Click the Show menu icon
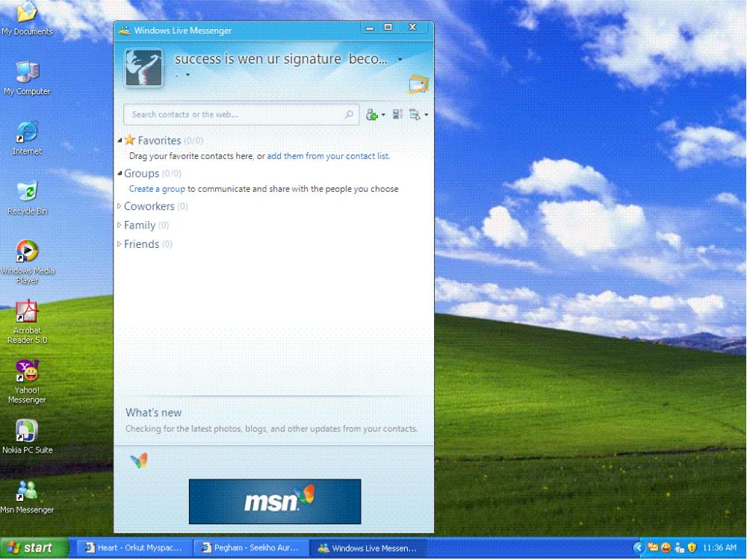 tap(415, 115)
